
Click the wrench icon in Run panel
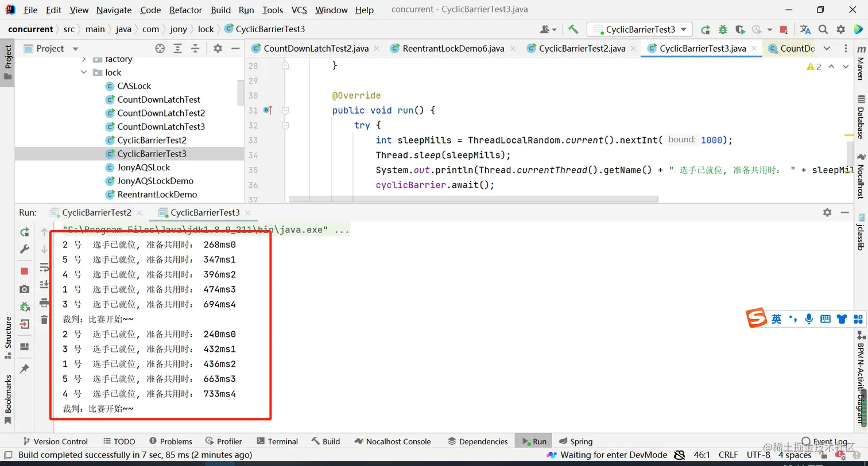point(24,250)
